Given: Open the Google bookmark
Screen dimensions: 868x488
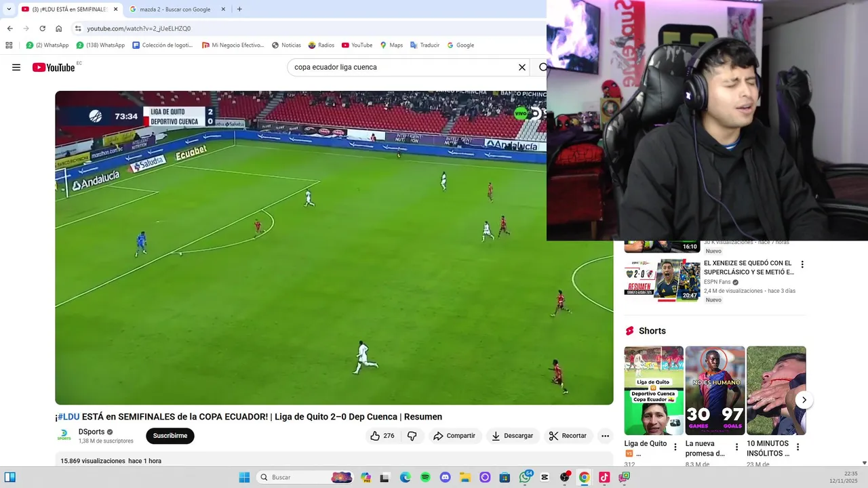Looking at the screenshot, I should [460, 45].
